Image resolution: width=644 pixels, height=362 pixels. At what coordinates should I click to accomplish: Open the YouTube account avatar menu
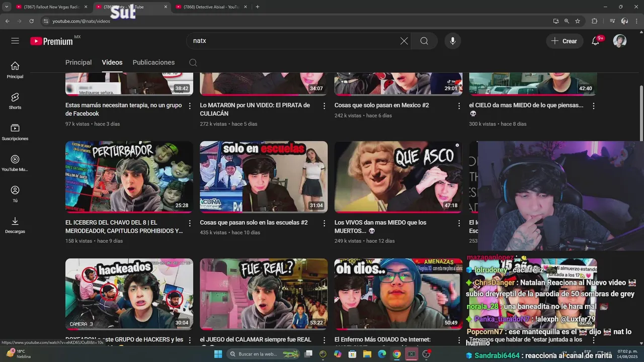click(620, 41)
